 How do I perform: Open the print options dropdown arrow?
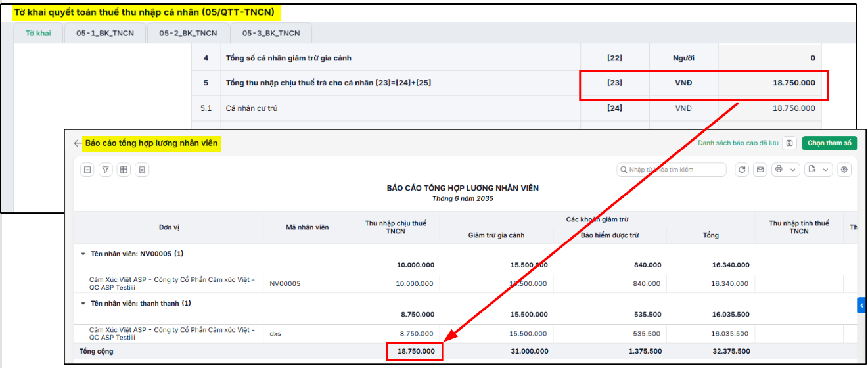pos(793,170)
